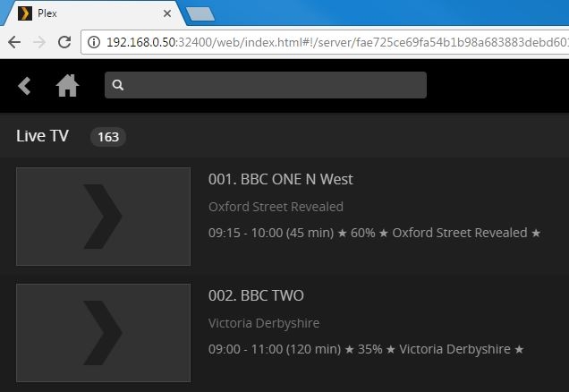
Task: Click the site info icon in address bar
Action: pos(94,42)
